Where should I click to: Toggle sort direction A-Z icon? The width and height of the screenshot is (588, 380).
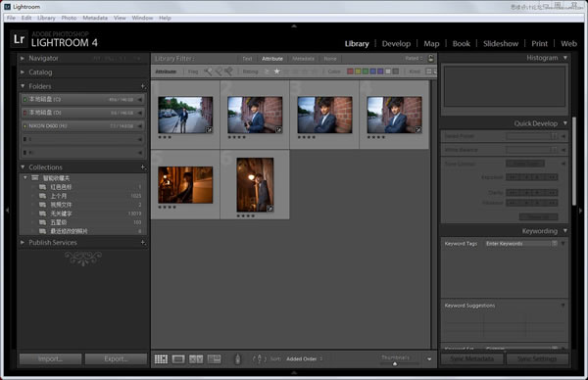pyautogui.click(x=259, y=359)
